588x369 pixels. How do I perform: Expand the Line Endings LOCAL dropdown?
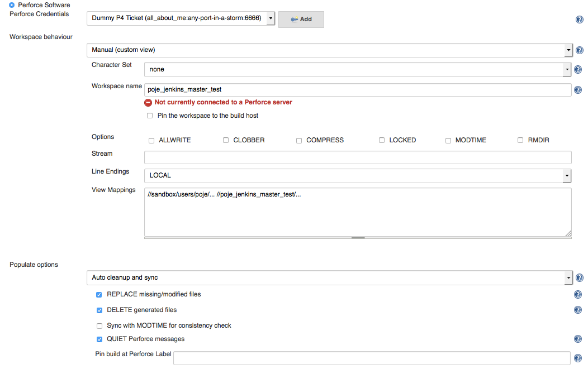click(358, 176)
